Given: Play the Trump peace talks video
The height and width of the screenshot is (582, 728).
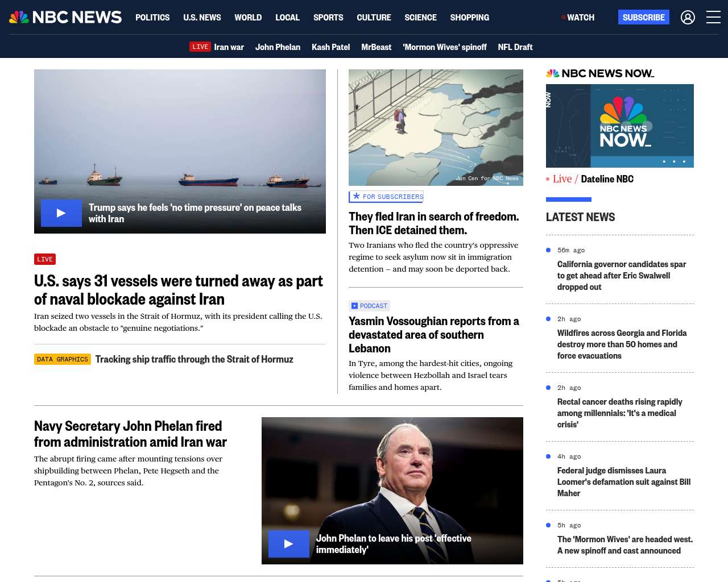Looking at the screenshot, I should [x=61, y=213].
